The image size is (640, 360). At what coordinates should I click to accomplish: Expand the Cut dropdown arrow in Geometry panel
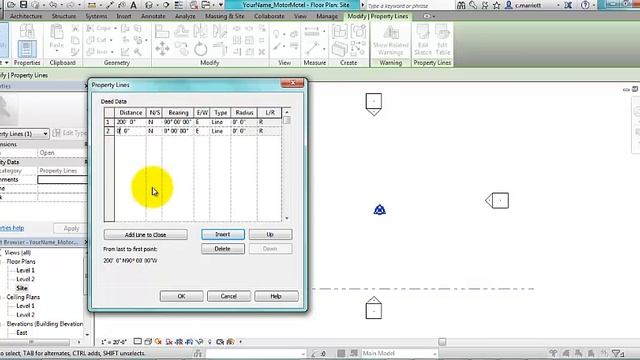pos(111,40)
